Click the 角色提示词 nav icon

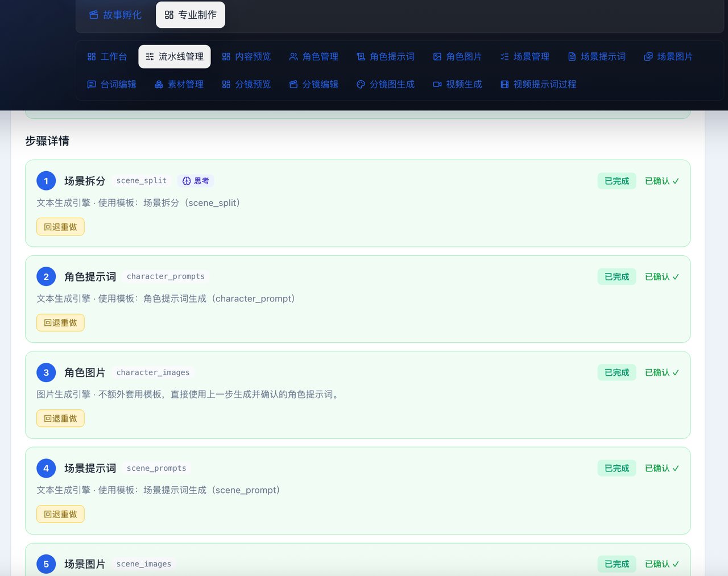click(x=361, y=57)
